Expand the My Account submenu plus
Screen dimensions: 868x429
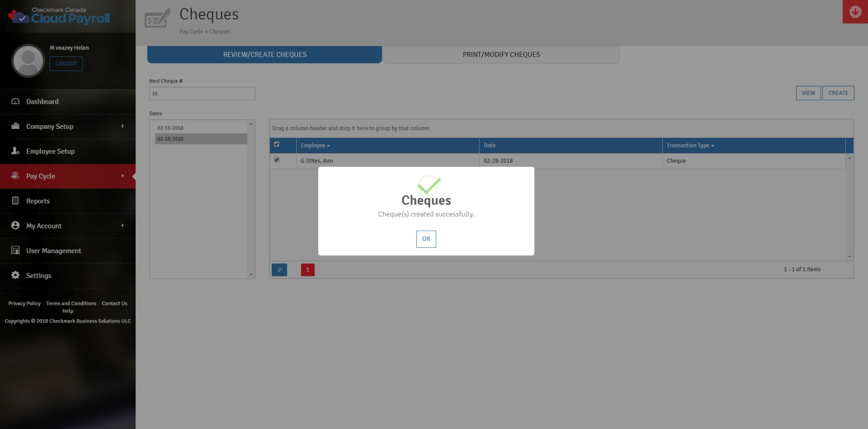(122, 226)
